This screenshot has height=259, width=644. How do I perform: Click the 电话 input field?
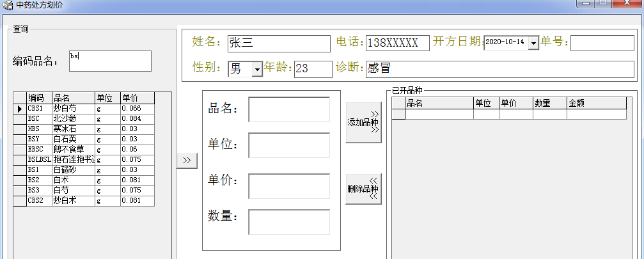397,43
